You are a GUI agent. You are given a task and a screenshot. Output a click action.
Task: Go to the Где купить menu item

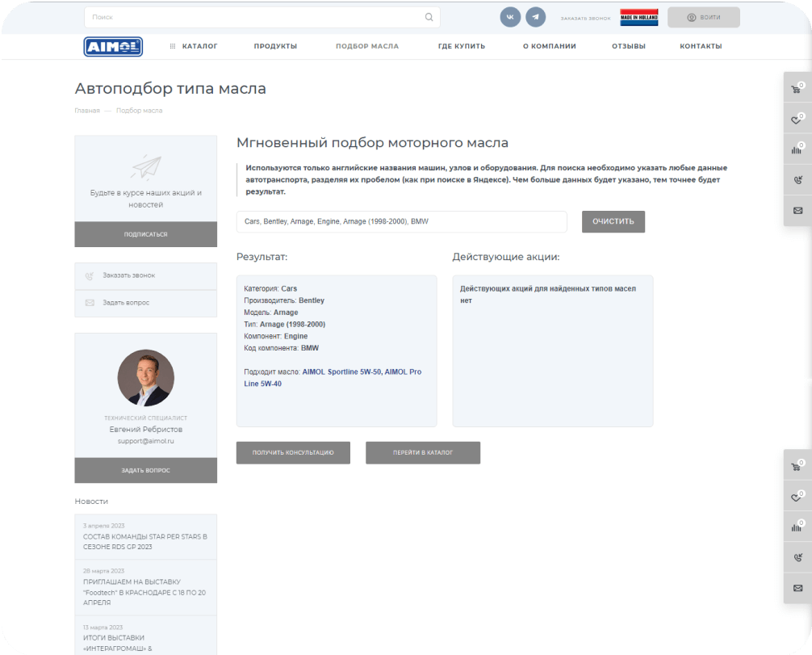(461, 47)
